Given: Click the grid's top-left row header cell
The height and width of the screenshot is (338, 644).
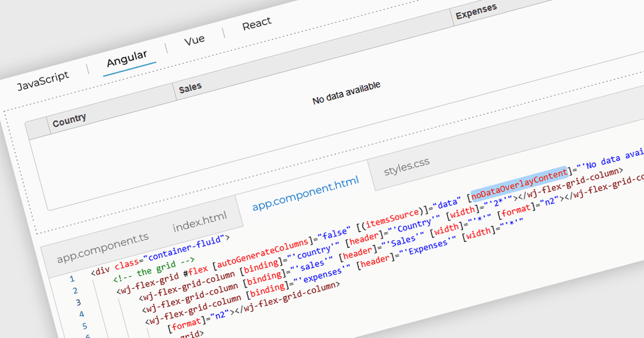Looking at the screenshot, I should (x=38, y=129).
